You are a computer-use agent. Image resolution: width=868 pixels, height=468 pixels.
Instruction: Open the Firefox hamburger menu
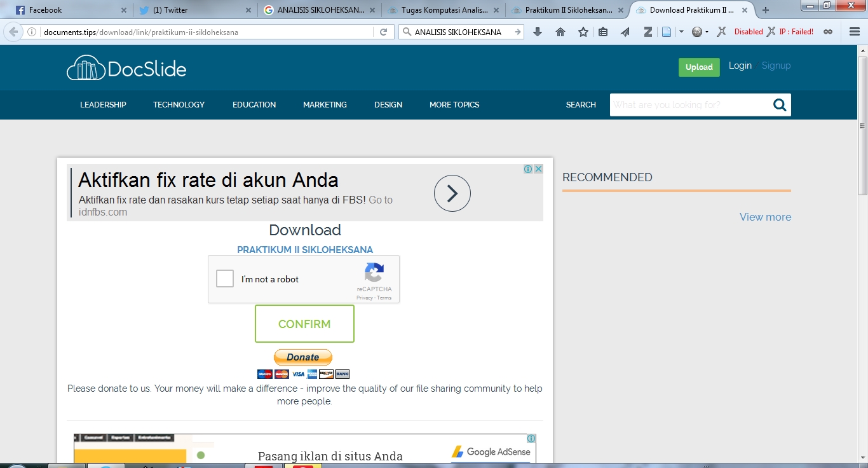coord(855,32)
